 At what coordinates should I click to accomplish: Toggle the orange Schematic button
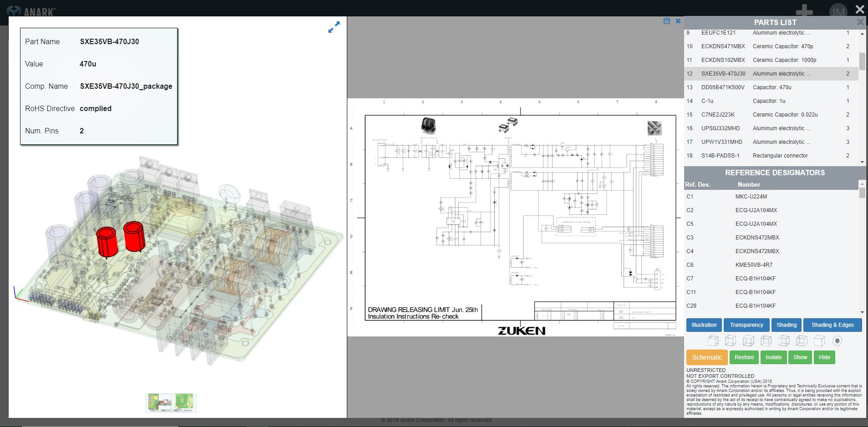(706, 357)
